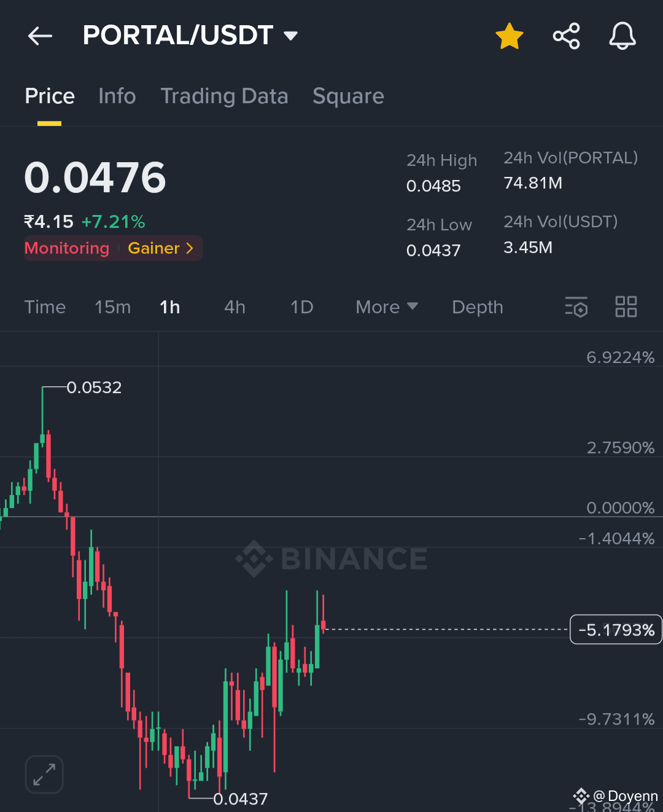
Task: Switch to Depth chart view
Action: 478,307
